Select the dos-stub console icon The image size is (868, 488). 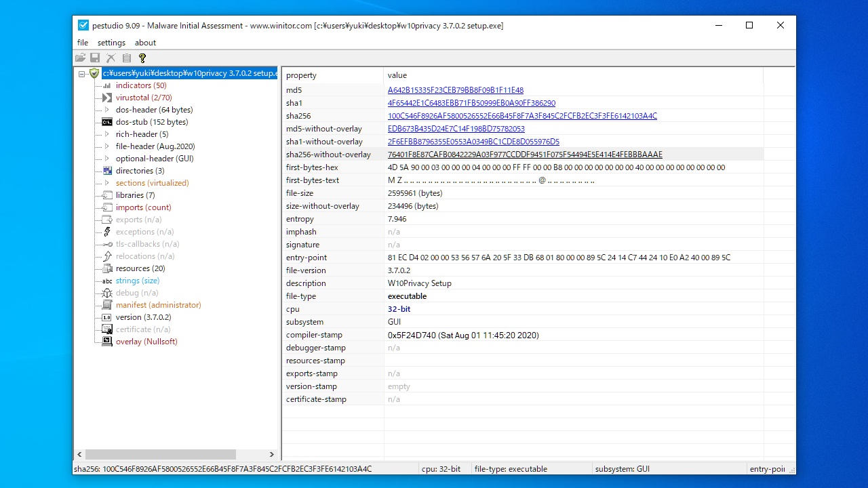click(x=107, y=122)
